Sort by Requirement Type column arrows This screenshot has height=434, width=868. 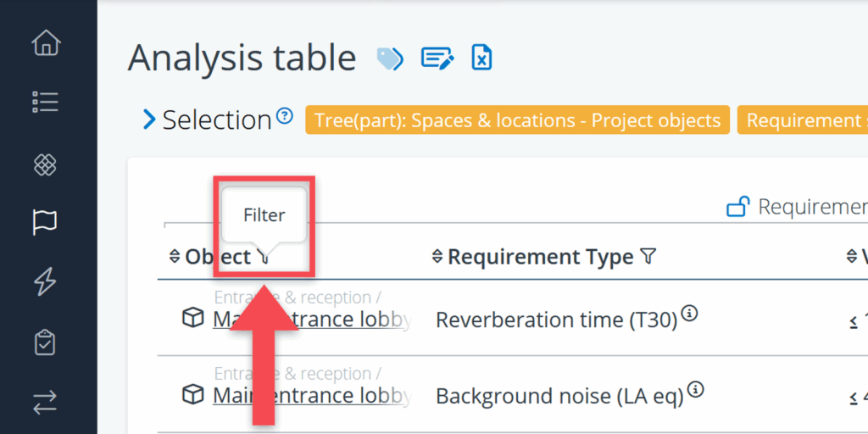click(437, 257)
